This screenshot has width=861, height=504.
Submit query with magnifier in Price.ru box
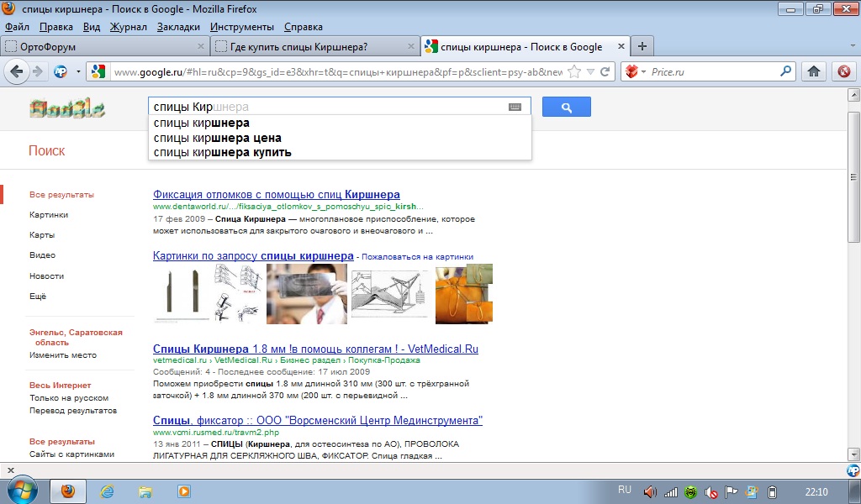point(786,71)
